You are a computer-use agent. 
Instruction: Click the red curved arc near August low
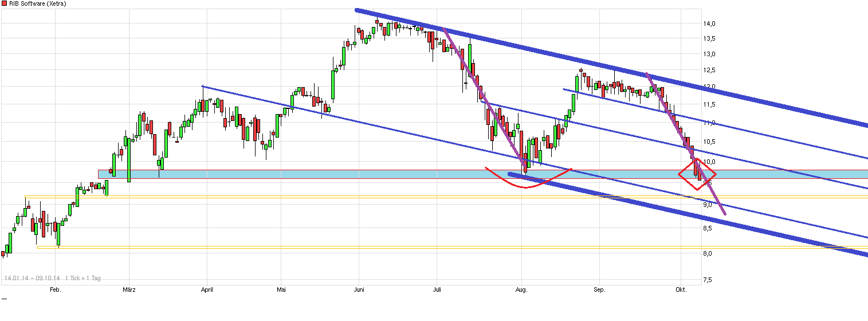click(528, 178)
